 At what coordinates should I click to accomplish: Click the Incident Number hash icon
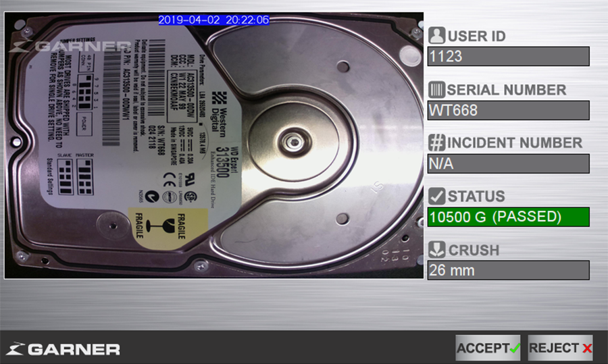436,143
